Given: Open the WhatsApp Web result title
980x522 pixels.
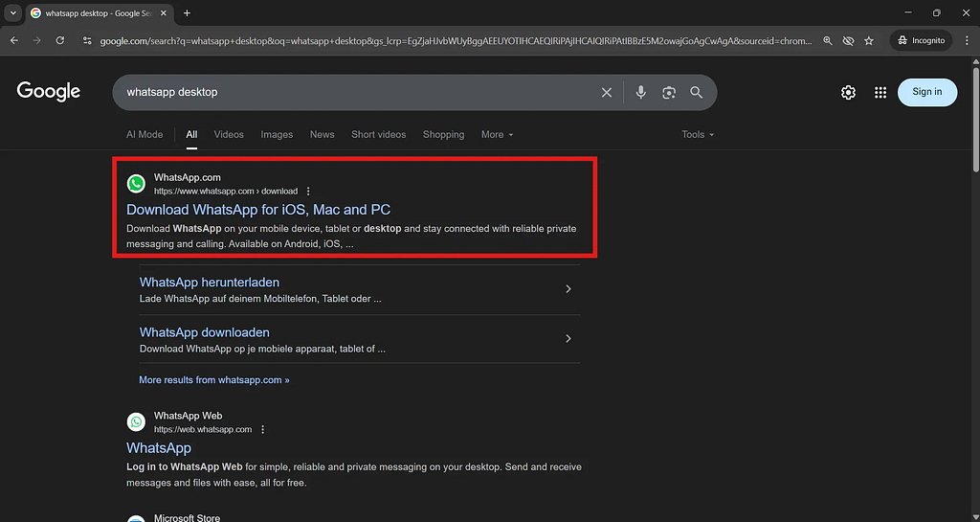Looking at the screenshot, I should (159, 447).
